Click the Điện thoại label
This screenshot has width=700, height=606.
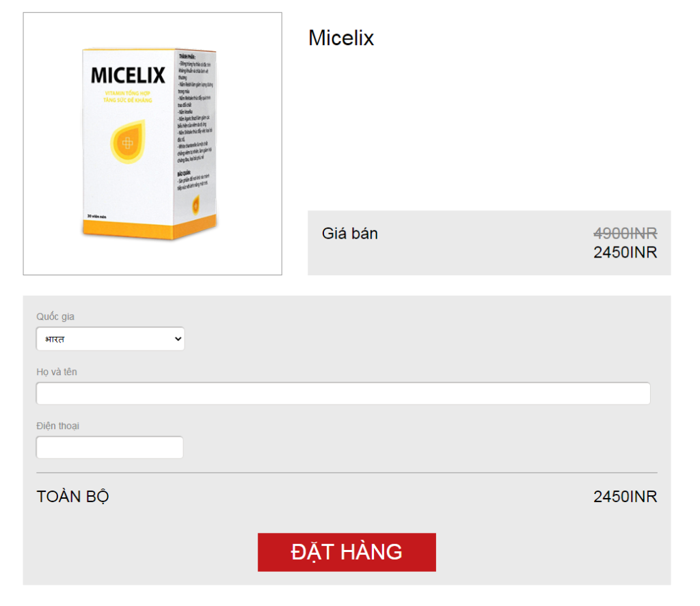pyautogui.click(x=58, y=426)
